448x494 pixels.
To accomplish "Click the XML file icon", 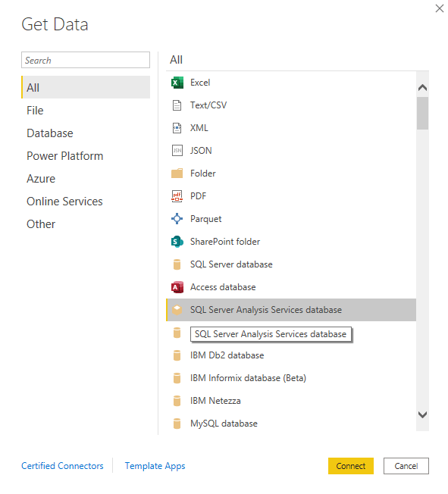I will 177,128.
